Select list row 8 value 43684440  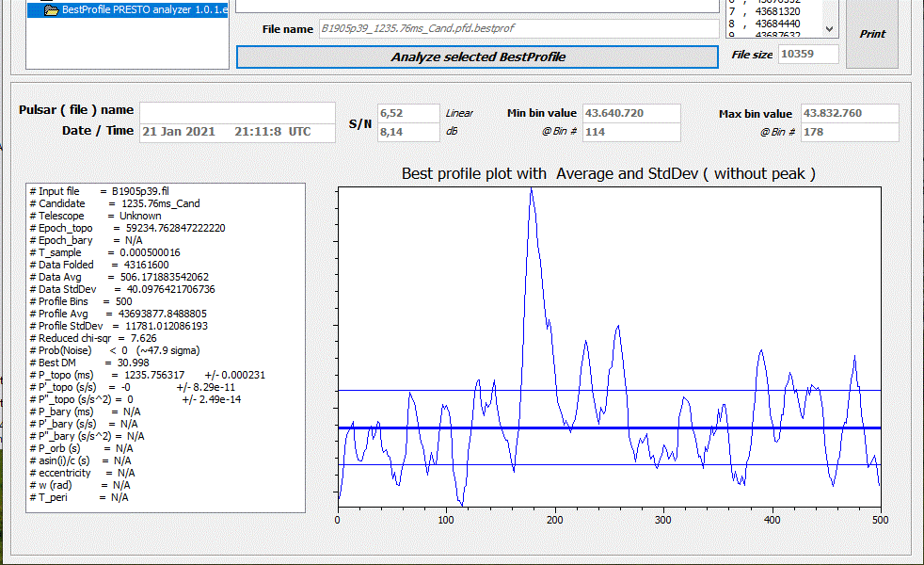[x=764, y=24]
